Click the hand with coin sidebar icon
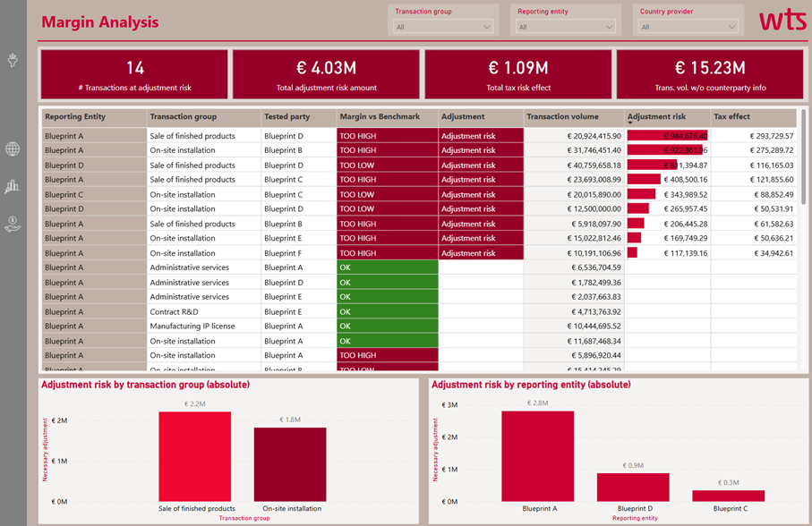The width and height of the screenshot is (812, 526). [x=13, y=225]
